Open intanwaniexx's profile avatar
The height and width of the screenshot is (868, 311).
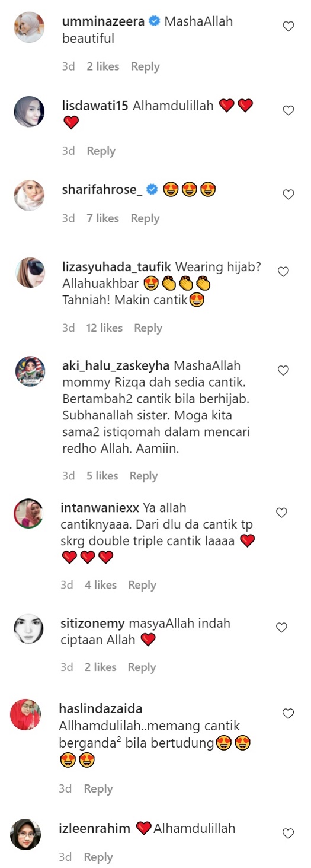[28, 513]
